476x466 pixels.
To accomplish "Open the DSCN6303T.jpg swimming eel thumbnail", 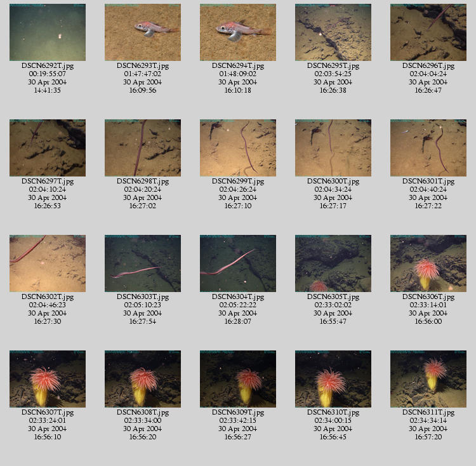I will click(143, 263).
